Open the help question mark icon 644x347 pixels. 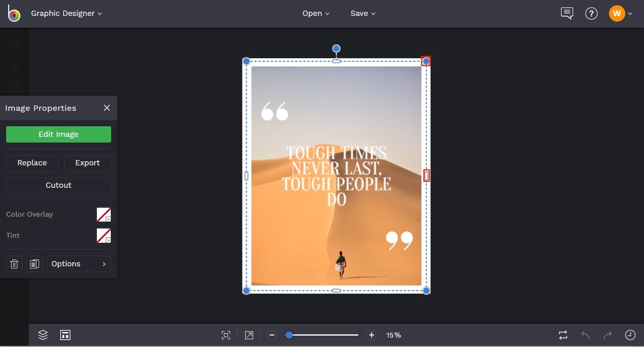click(591, 13)
